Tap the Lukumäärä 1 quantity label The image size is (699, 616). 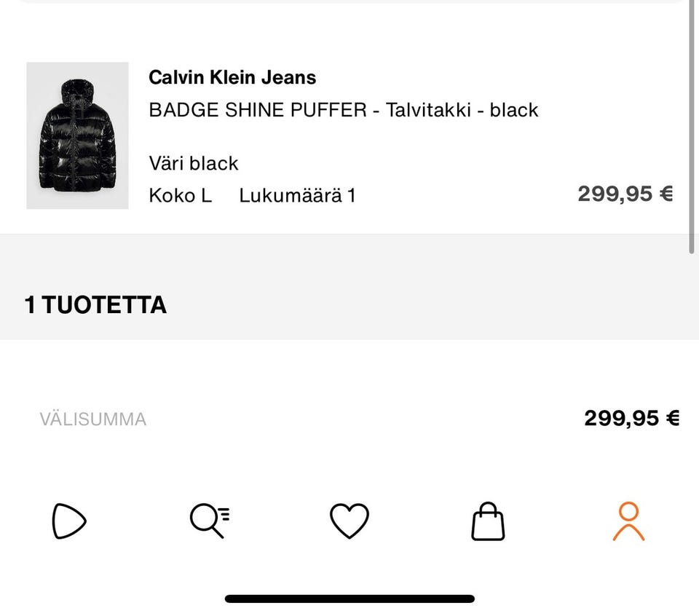[x=297, y=195]
